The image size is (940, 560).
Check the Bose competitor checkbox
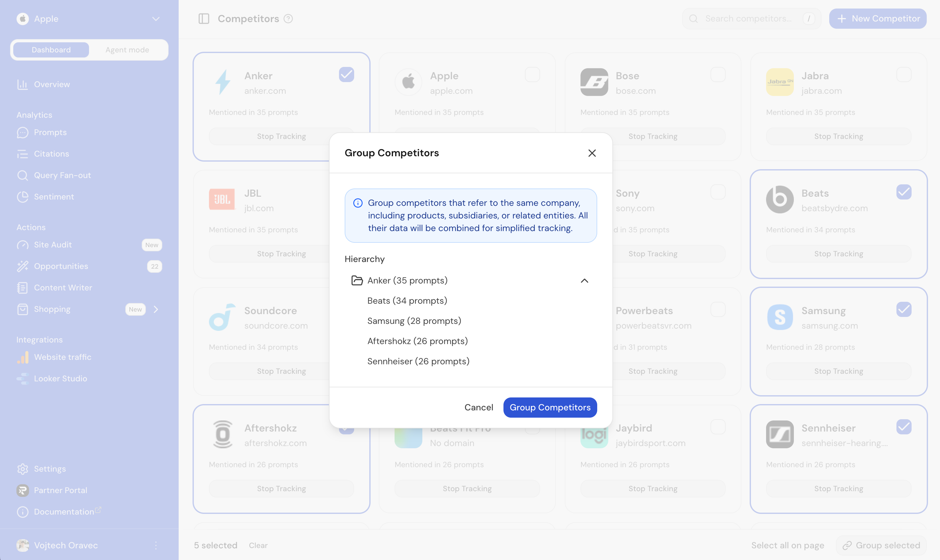718,75
